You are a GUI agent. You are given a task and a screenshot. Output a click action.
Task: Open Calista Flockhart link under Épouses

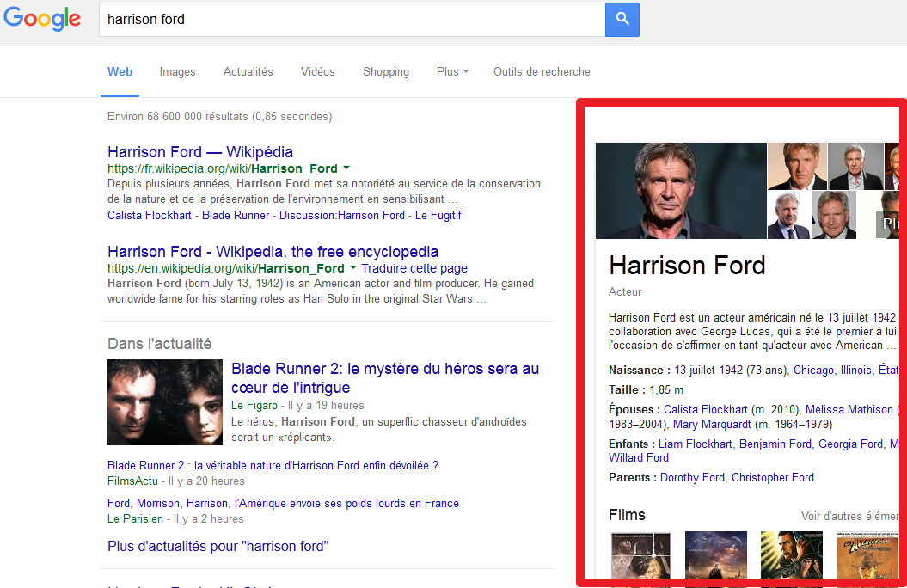[705, 409]
